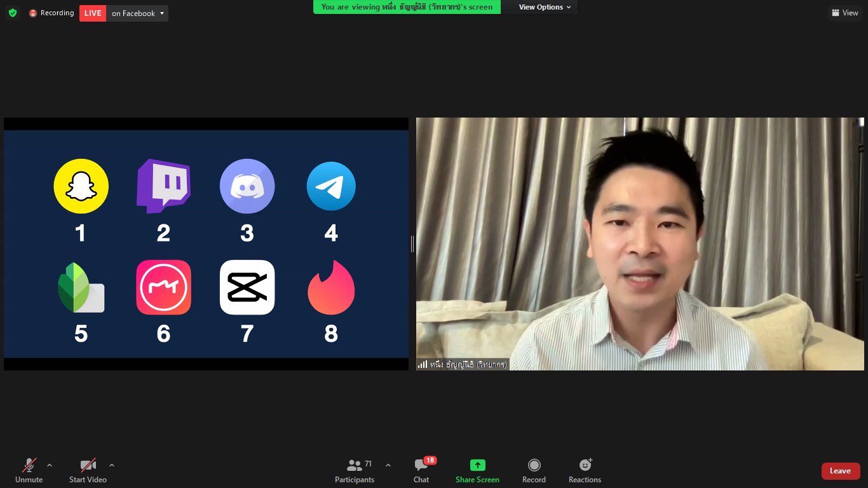
Task: Click the Twitch icon numbered 2
Action: pyautogui.click(x=163, y=186)
